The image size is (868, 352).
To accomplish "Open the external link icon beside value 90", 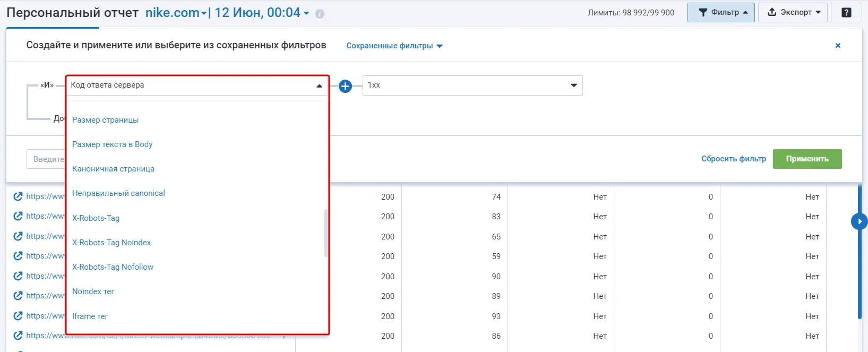I will pos(18,276).
